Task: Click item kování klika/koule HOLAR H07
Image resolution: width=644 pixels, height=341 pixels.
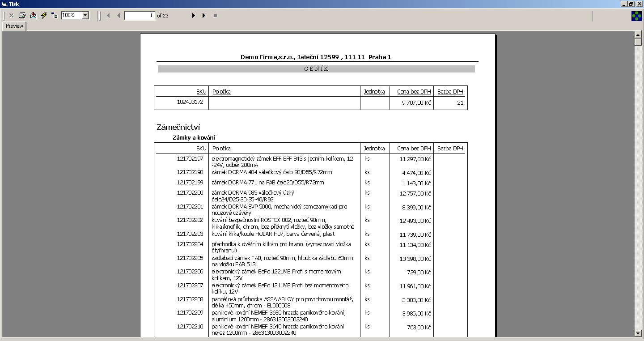Action: [273, 234]
